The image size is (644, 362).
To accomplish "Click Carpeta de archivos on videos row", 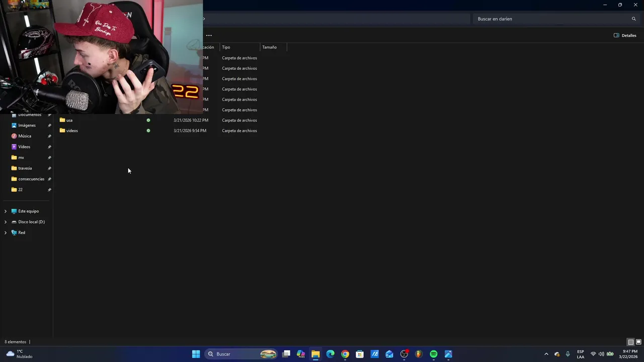I will click(239, 131).
